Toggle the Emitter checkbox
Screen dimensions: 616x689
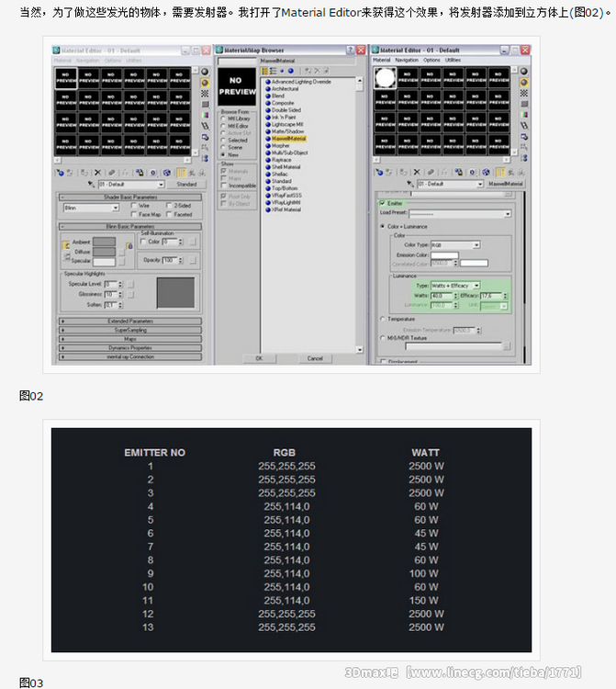pyautogui.click(x=383, y=203)
